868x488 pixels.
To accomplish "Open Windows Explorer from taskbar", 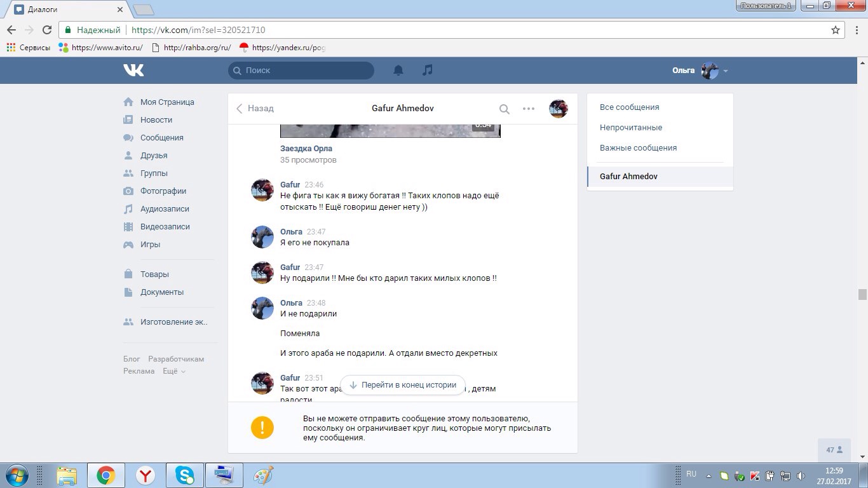I will click(x=67, y=475).
